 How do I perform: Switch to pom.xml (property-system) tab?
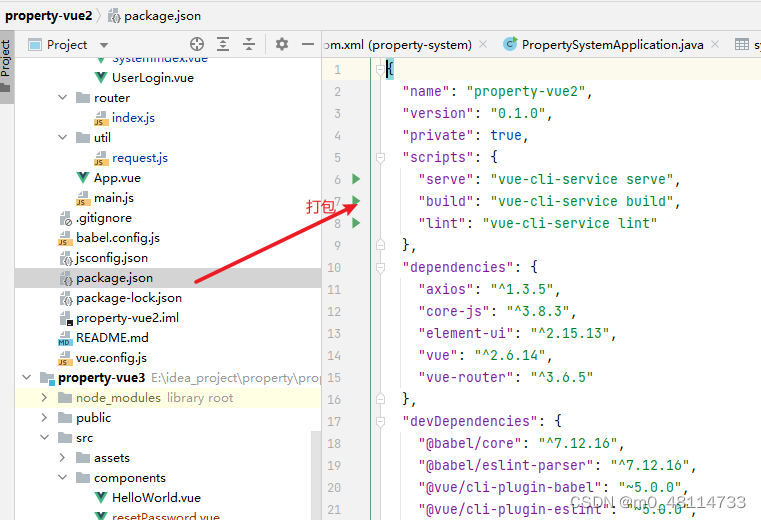(397, 45)
